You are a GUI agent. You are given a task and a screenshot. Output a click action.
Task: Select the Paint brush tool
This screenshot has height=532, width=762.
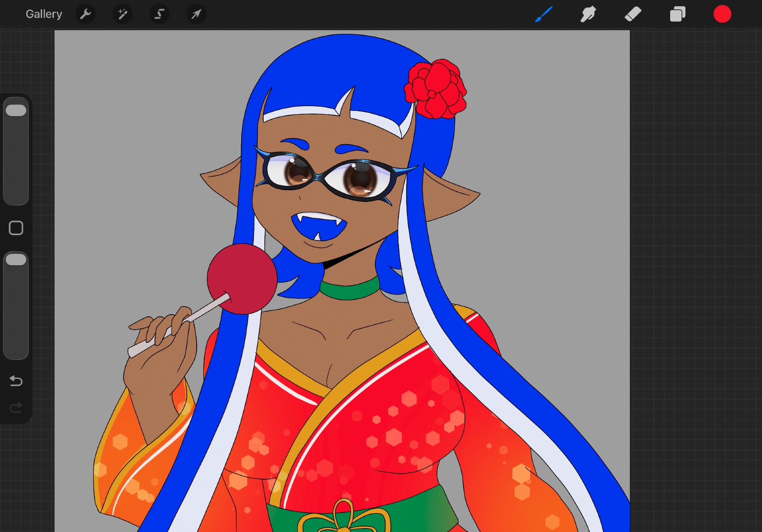pos(544,14)
